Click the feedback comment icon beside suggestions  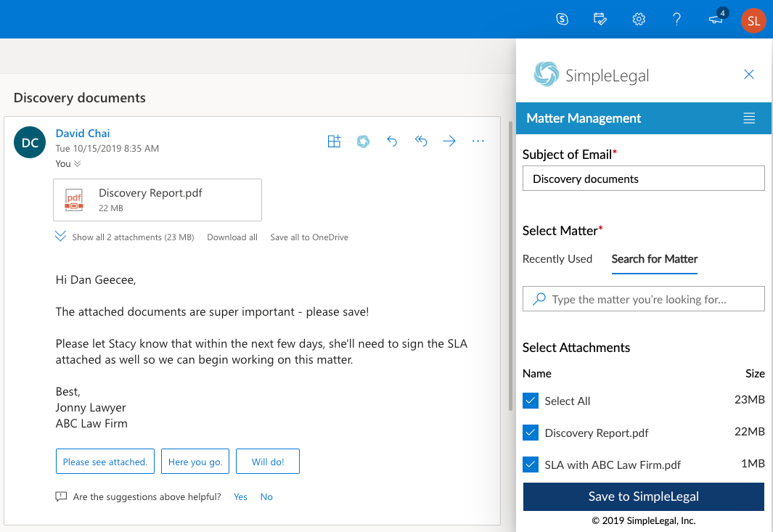pyautogui.click(x=61, y=496)
